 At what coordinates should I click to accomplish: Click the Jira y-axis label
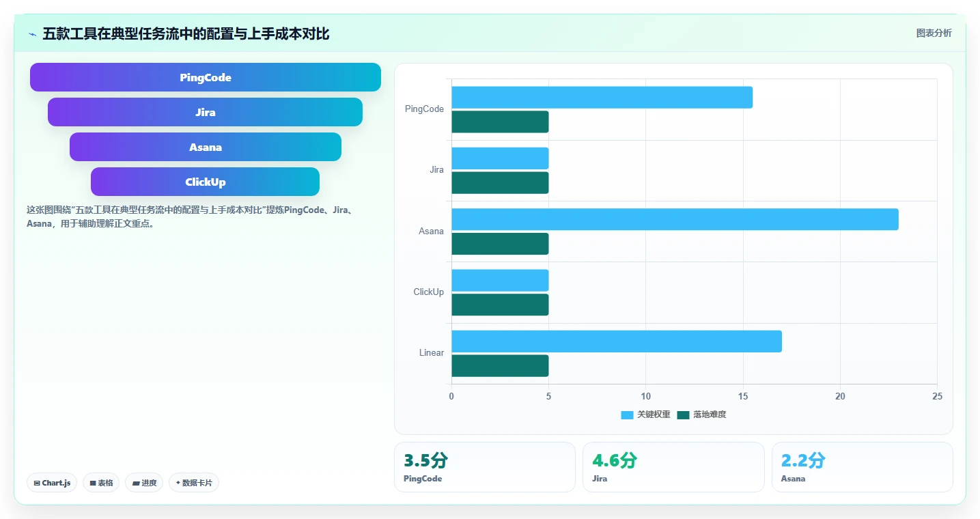pos(436,169)
